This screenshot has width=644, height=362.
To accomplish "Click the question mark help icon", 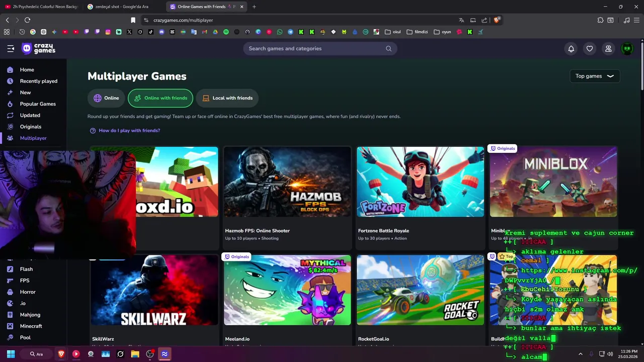I will 93,131.
